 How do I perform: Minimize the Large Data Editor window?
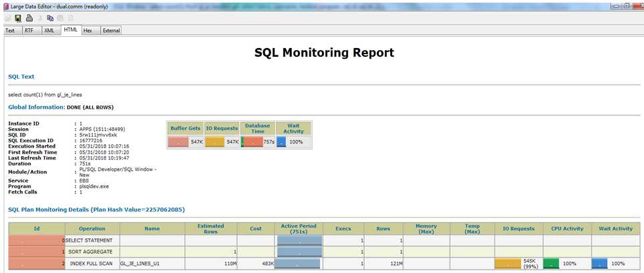pyautogui.click(x=616, y=6)
